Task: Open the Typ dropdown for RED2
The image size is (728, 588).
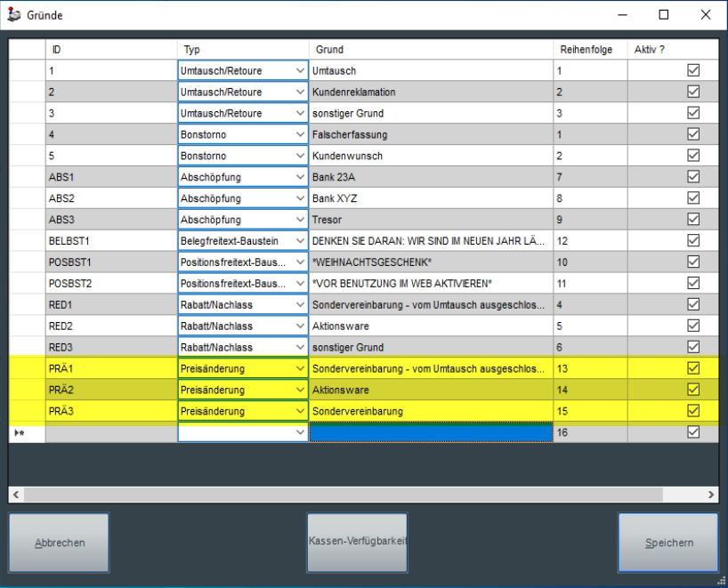Action: [299, 326]
